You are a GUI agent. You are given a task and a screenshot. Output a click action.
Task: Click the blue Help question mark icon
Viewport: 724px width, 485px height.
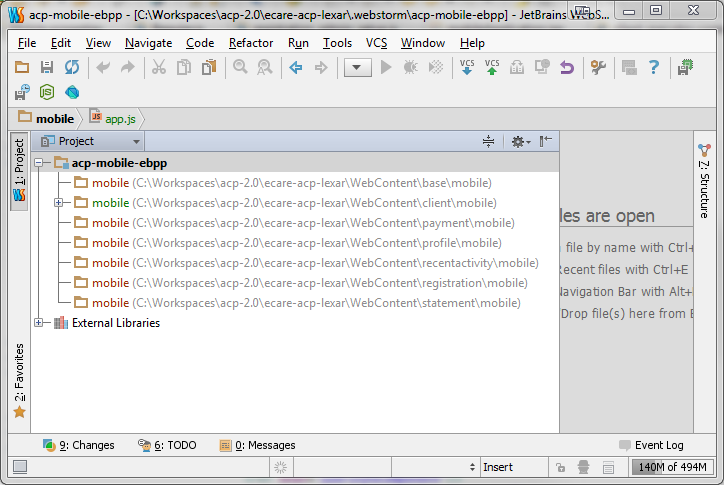coord(654,67)
